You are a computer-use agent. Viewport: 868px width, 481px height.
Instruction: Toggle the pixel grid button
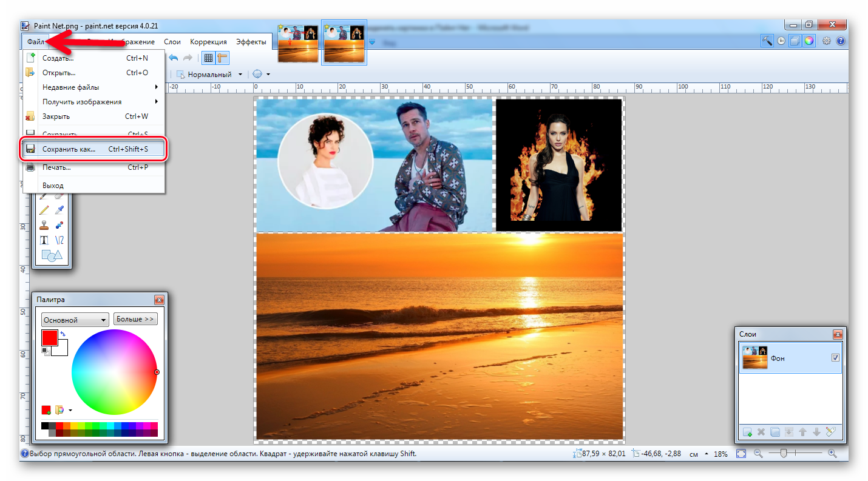208,58
